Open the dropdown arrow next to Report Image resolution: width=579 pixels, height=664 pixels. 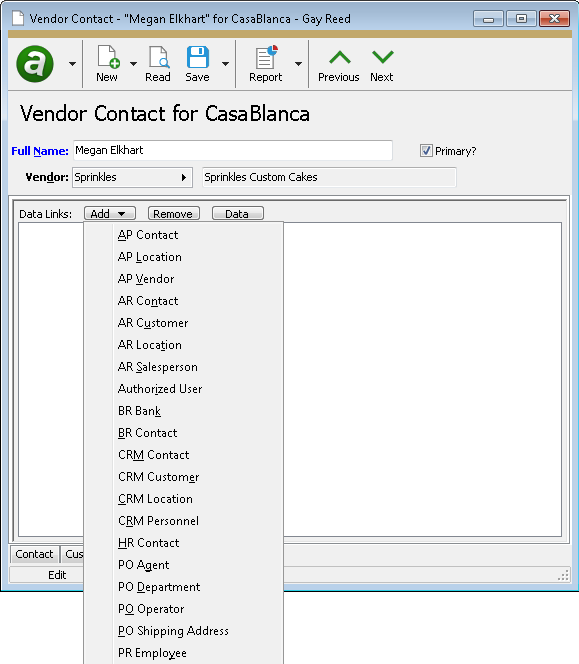tap(299, 64)
